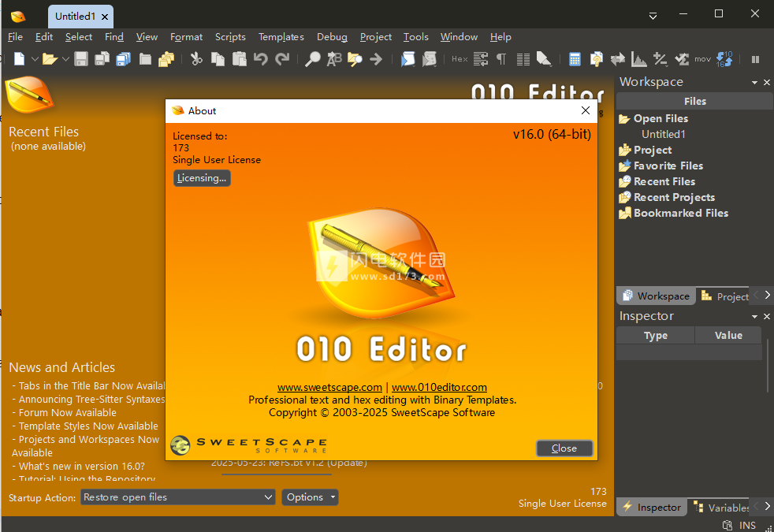
Task: Open dropdown arrow next to Open File
Action: pos(65,59)
